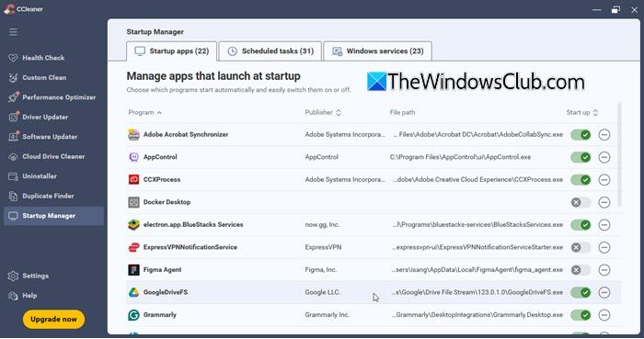Screen dimensions: 644x339
Task: Select Cloud Drive Cleaner
Action: 53,156
